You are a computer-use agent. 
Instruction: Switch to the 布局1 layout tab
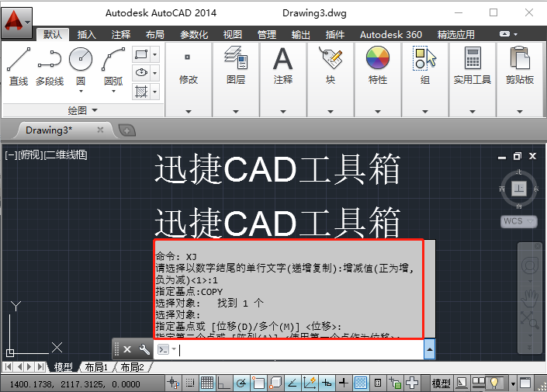tap(96, 367)
